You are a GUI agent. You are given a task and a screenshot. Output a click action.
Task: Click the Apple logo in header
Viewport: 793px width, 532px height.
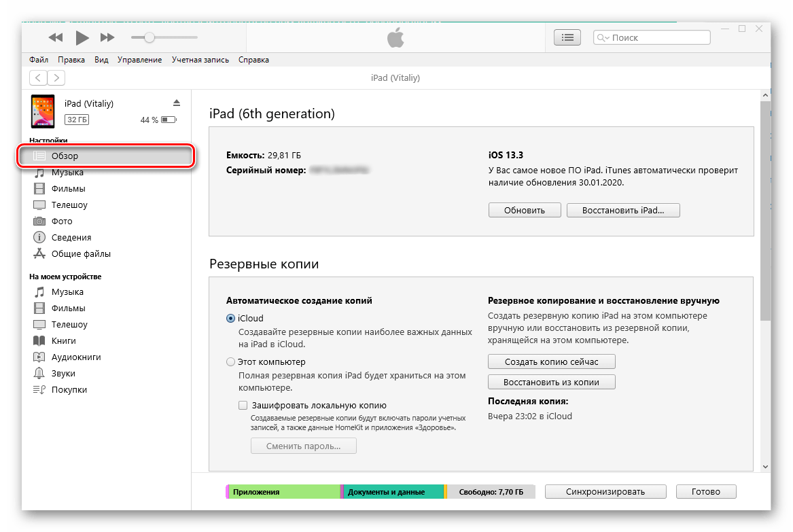[395, 37]
